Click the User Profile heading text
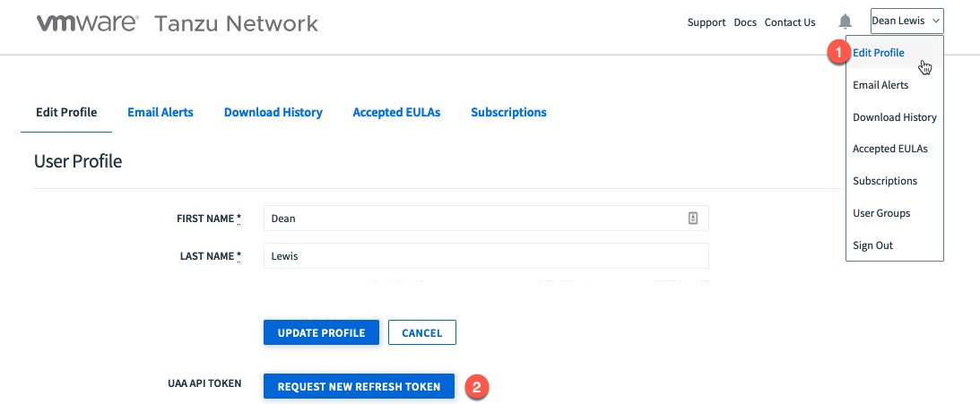This screenshot has height=404, width=980. pos(78,162)
